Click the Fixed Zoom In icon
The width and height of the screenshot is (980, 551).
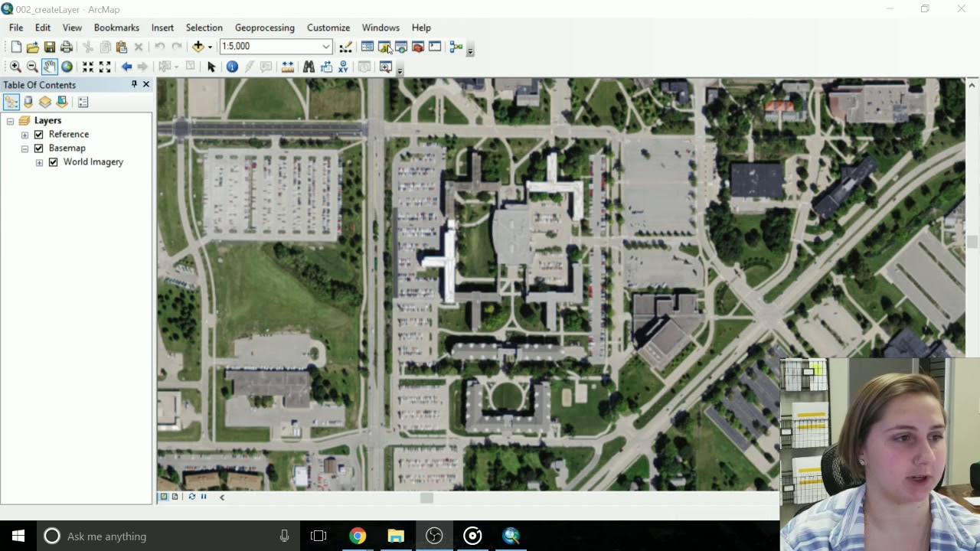pos(88,67)
